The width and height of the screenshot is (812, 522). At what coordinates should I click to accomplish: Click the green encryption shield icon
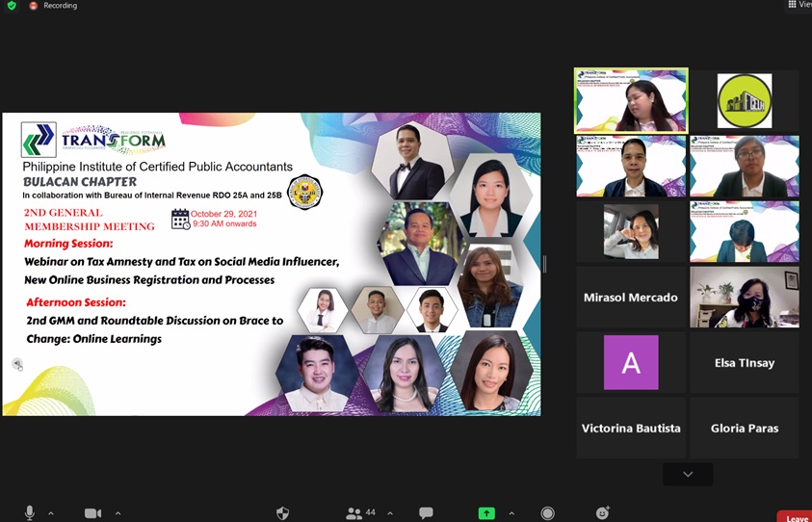pyautogui.click(x=12, y=5)
